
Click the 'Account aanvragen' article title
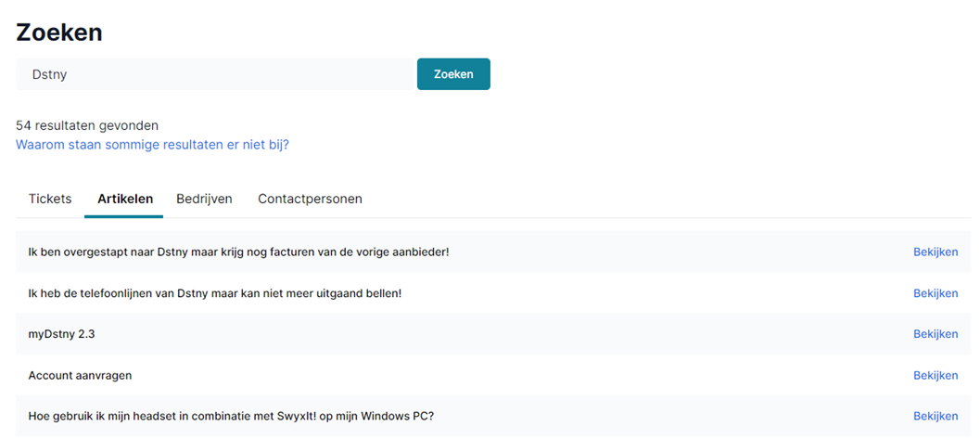pyautogui.click(x=80, y=375)
